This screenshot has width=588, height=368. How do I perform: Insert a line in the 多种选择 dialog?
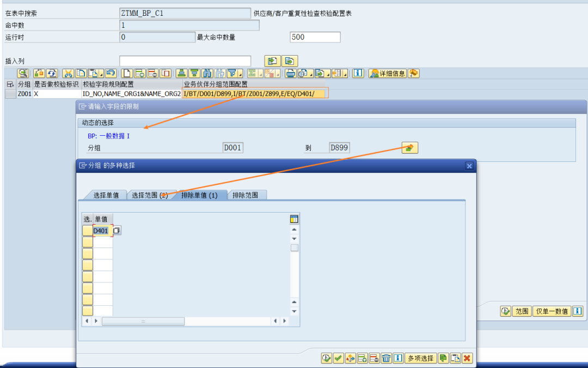point(362,358)
